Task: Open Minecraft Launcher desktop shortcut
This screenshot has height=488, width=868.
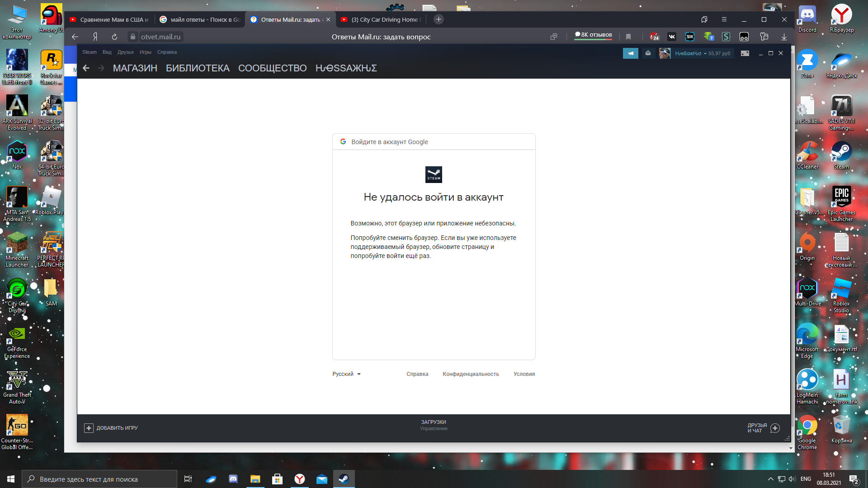Action: click(17, 250)
